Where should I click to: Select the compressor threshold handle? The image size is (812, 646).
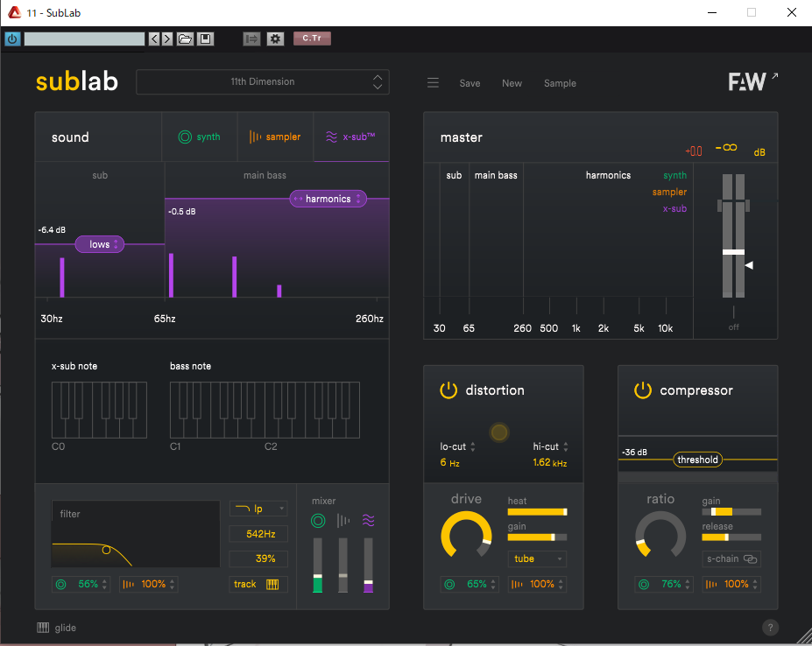click(697, 460)
